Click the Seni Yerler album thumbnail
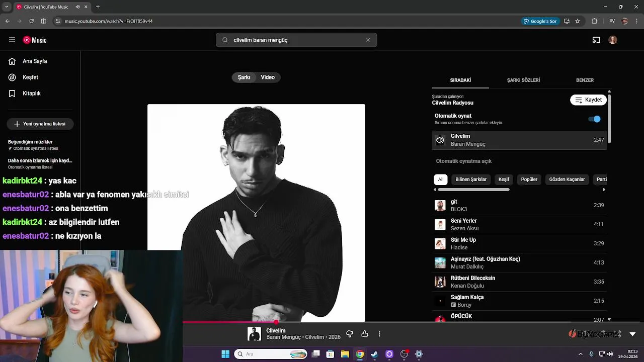This screenshot has height=362, width=644. [440, 225]
